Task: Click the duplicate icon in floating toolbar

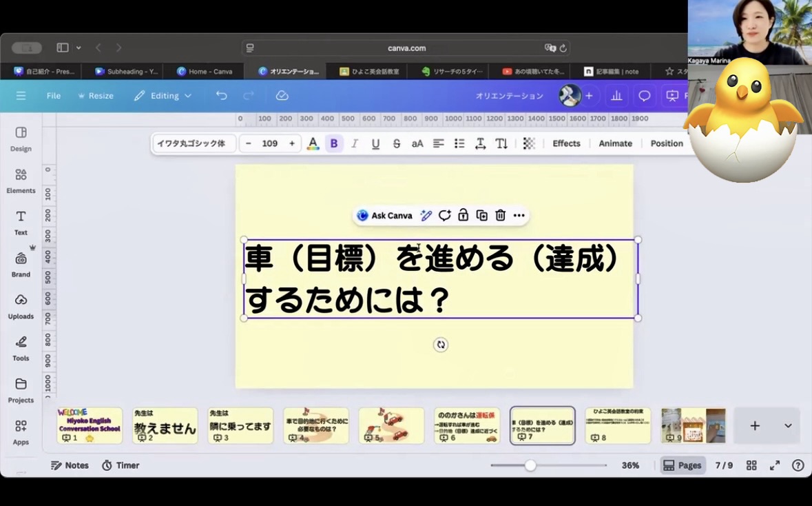Action: pyautogui.click(x=482, y=216)
